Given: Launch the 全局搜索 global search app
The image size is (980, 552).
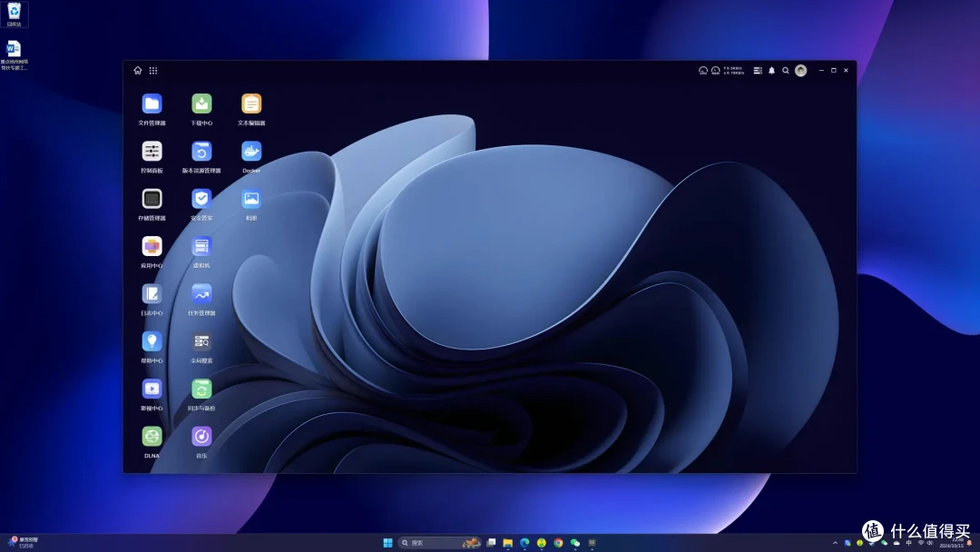Looking at the screenshot, I should pos(201,341).
